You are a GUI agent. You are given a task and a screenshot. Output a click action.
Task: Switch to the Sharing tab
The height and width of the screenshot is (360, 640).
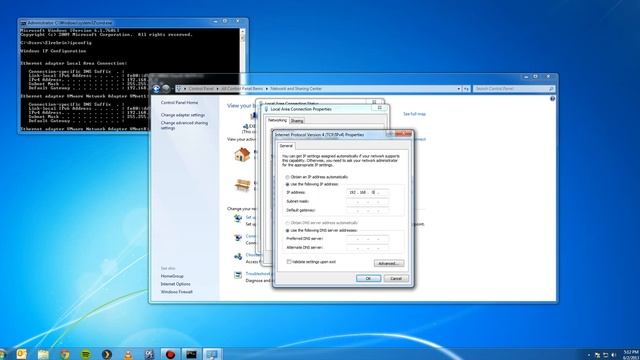pos(297,121)
